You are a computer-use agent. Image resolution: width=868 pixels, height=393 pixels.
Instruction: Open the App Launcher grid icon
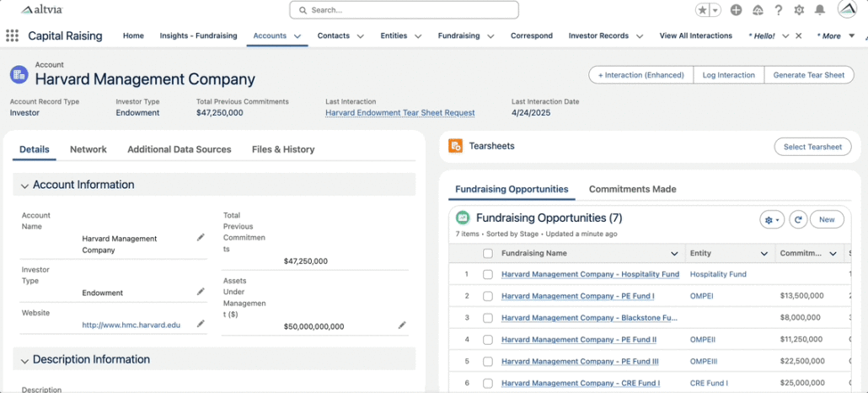pyautogui.click(x=12, y=36)
